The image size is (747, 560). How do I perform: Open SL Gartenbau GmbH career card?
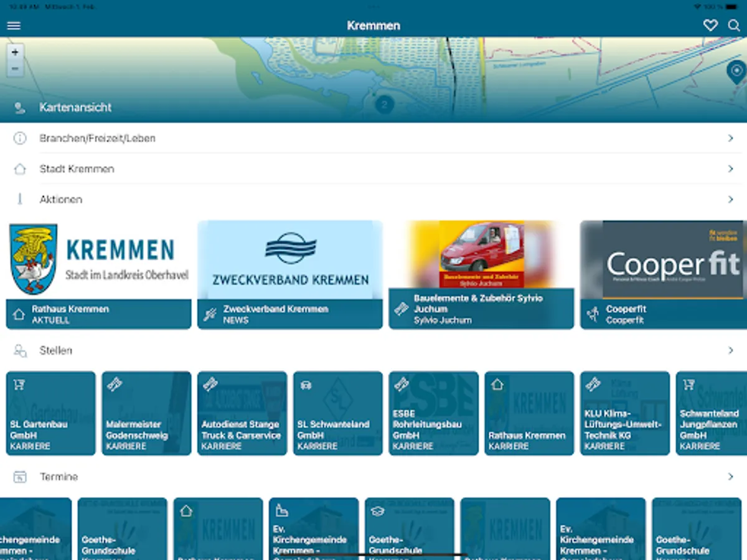(51, 413)
